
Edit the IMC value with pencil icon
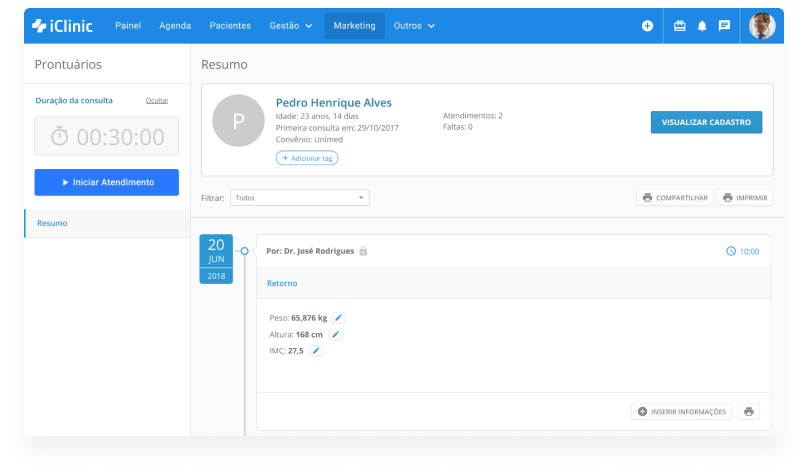click(x=316, y=350)
